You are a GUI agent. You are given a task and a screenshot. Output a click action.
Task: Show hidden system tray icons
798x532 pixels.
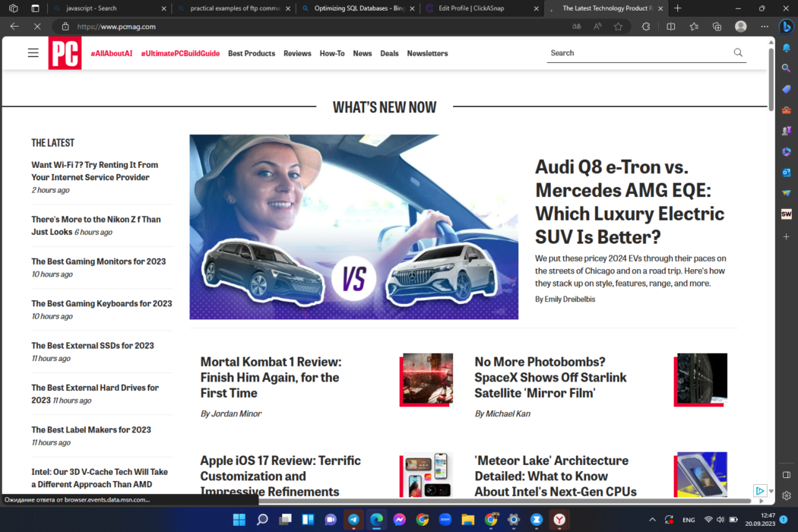click(x=652, y=519)
